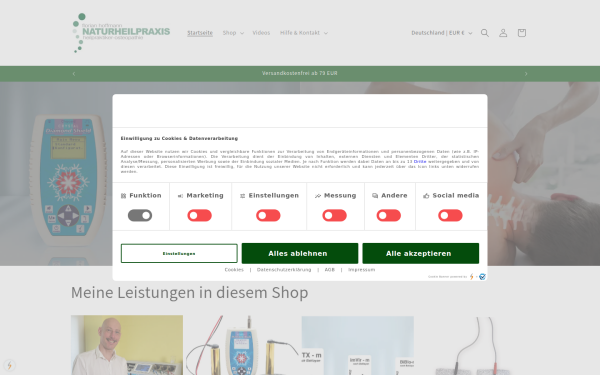600x375 pixels.
Task: Open the Datenschutzerklärung link
Action: (284, 270)
